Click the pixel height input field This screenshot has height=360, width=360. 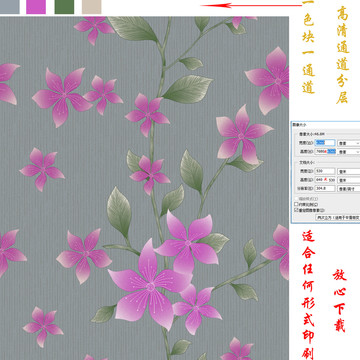325,151
